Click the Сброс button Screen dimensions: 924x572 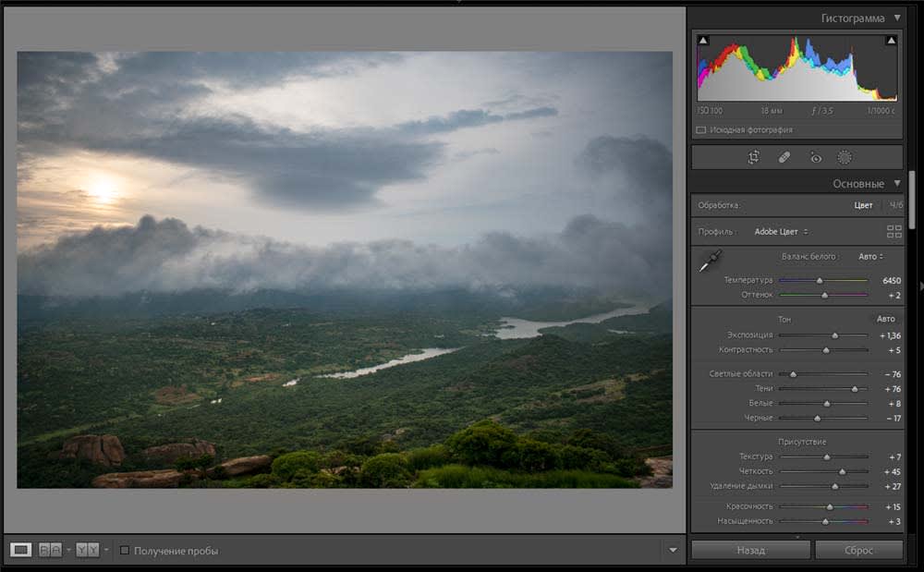point(858,550)
